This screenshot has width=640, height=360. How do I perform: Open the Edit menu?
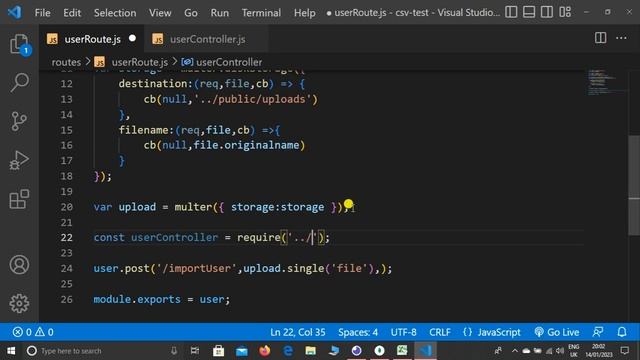[72, 13]
